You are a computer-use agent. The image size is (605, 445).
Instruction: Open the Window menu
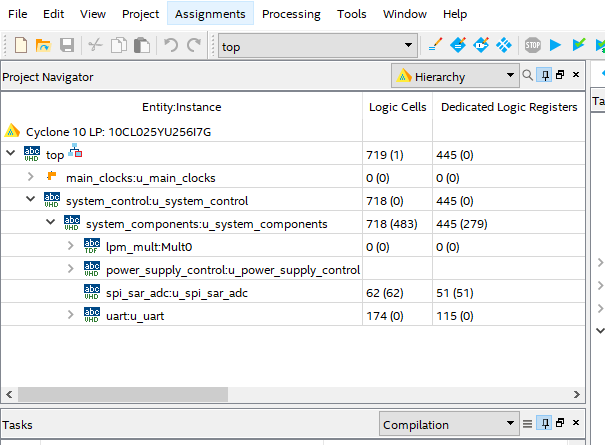[405, 14]
